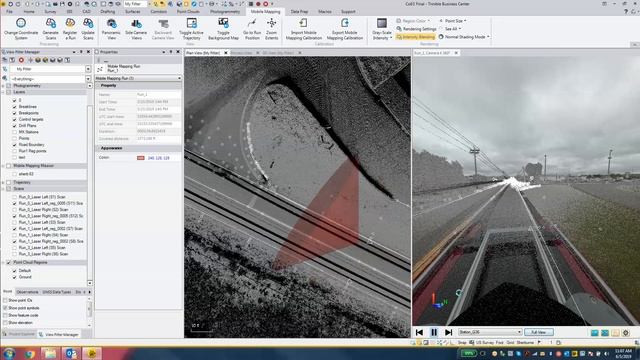This screenshot has width=640, height=360.
Task: Collapse the Point Cloud Regions group
Action: [x=3, y=262]
